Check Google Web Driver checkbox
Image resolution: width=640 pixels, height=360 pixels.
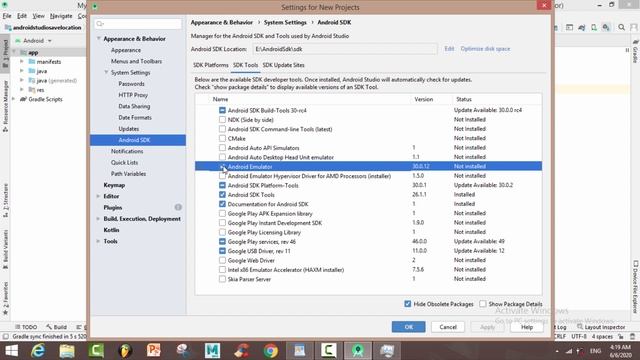222,260
